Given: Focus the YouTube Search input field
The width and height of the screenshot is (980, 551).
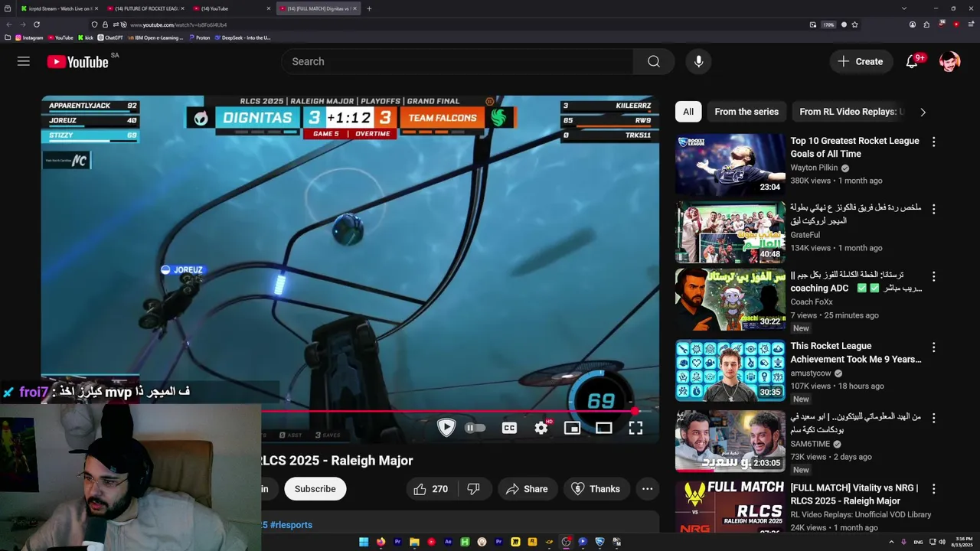Looking at the screenshot, I should (458, 61).
